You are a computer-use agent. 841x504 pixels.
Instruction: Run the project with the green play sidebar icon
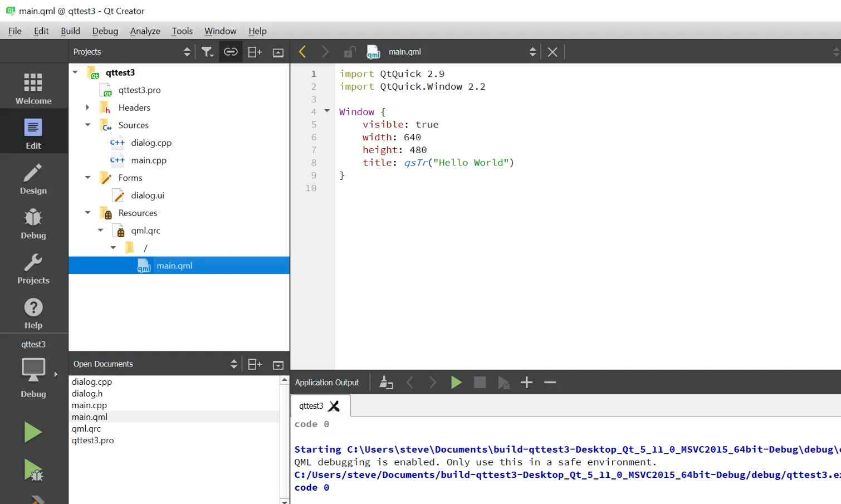click(33, 432)
